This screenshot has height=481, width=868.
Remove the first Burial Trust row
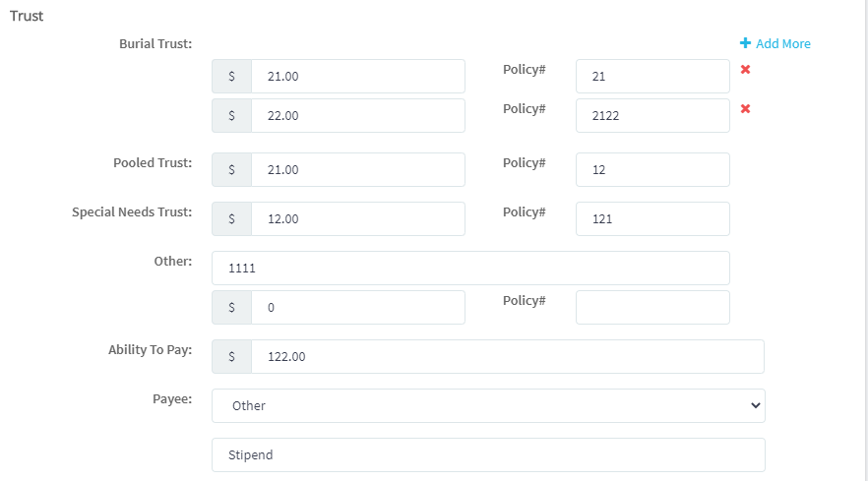745,70
